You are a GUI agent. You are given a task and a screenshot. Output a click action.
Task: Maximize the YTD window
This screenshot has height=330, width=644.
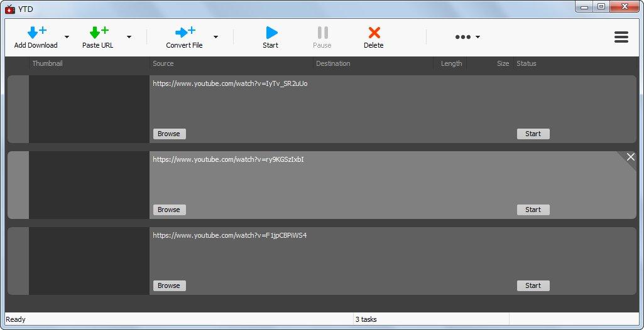click(601, 6)
